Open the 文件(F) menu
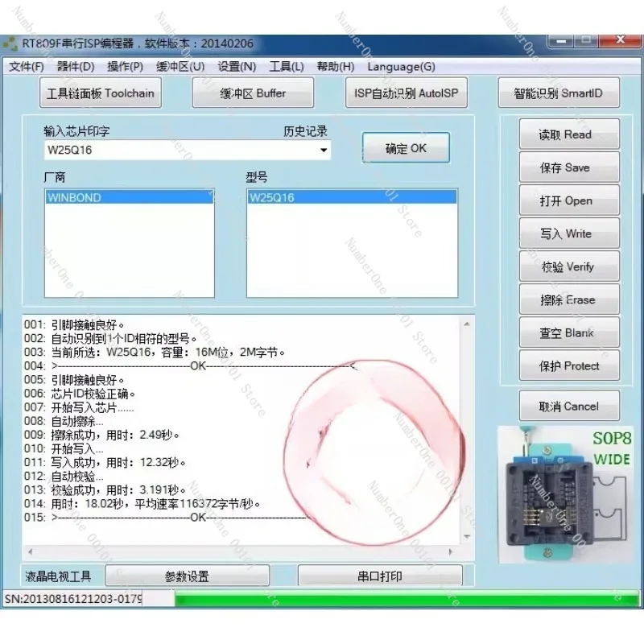644x644 pixels. tap(27, 67)
